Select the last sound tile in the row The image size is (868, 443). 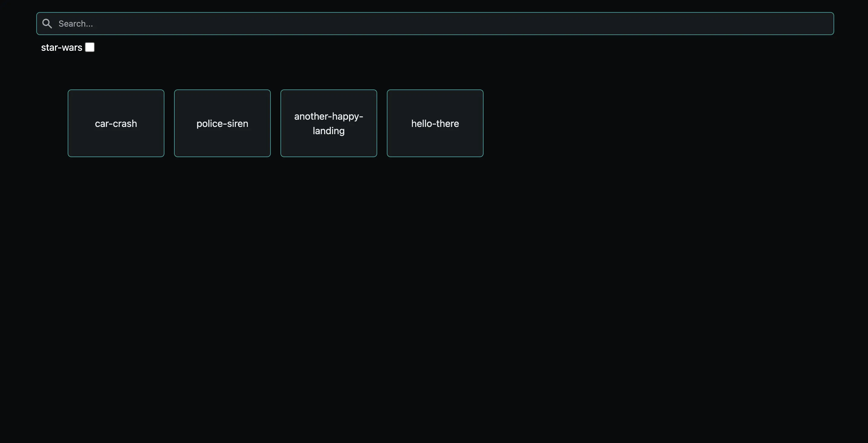click(435, 123)
